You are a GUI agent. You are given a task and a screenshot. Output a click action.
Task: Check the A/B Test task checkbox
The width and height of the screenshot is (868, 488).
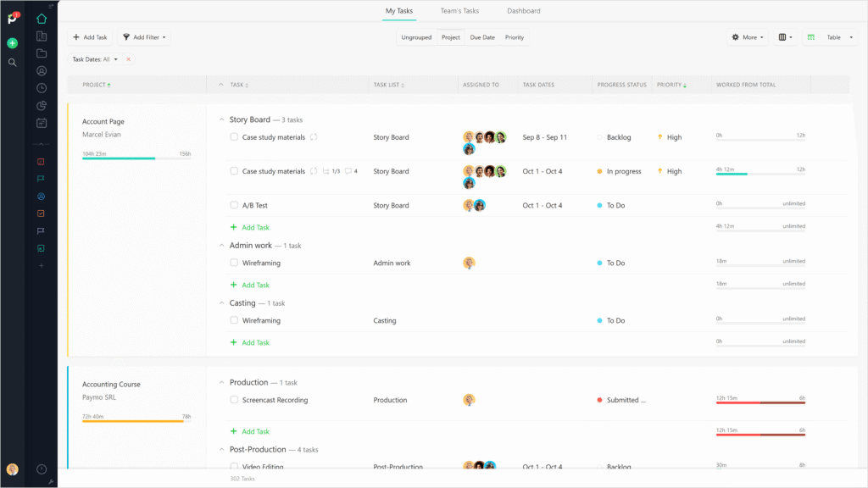tap(234, 205)
